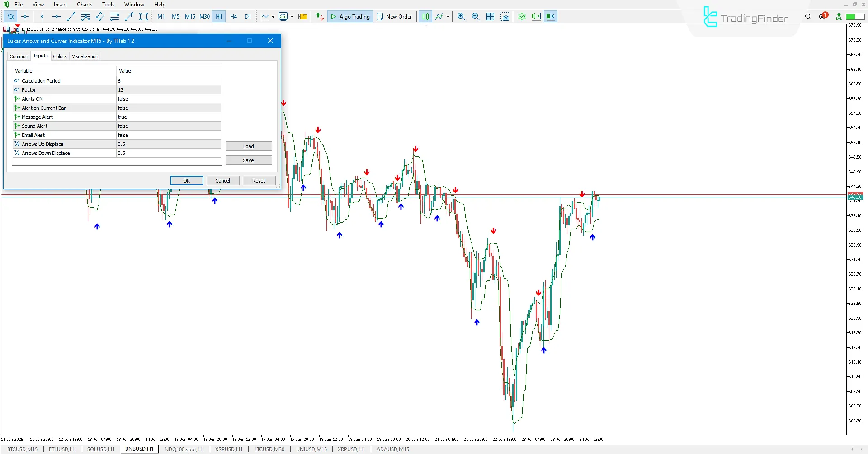This screenshot has height=454, width=868.
Task: Take a chart screenshot with the camera icon
Action: pyautogui.click(x=505, y=16)
